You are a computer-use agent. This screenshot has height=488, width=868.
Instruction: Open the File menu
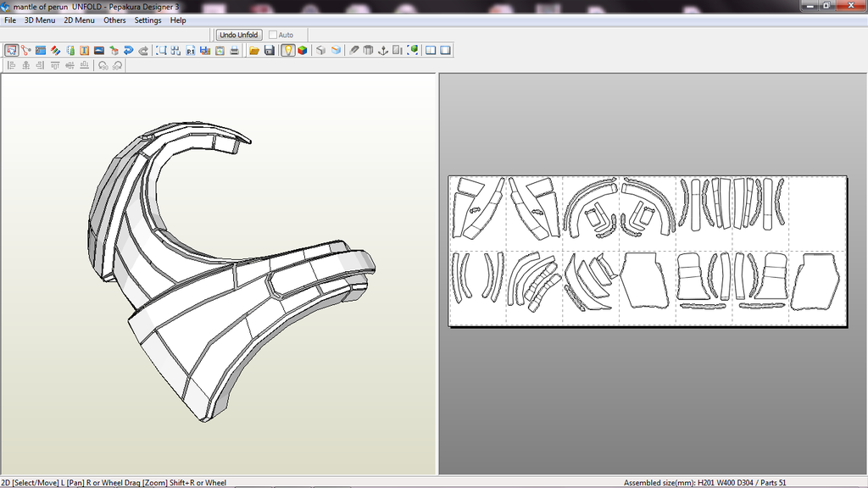tap(10, 20)
